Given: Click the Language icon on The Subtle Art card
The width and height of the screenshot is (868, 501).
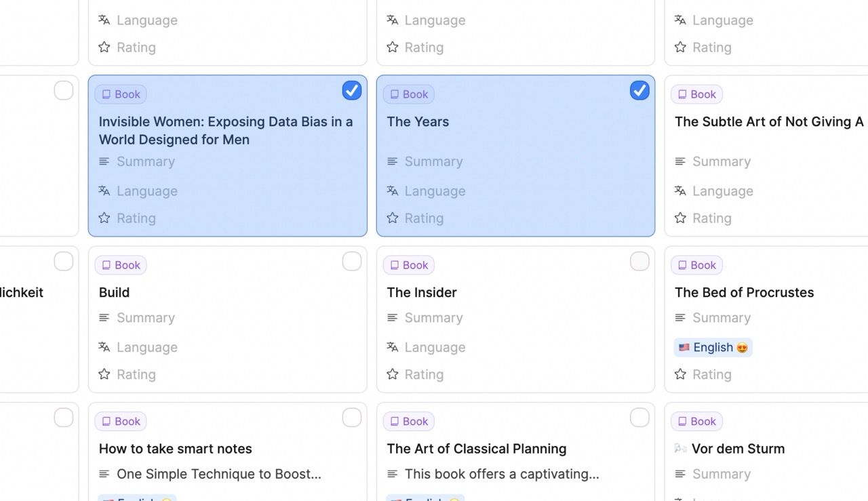Looking at the screenshot, I should (680, 191).
